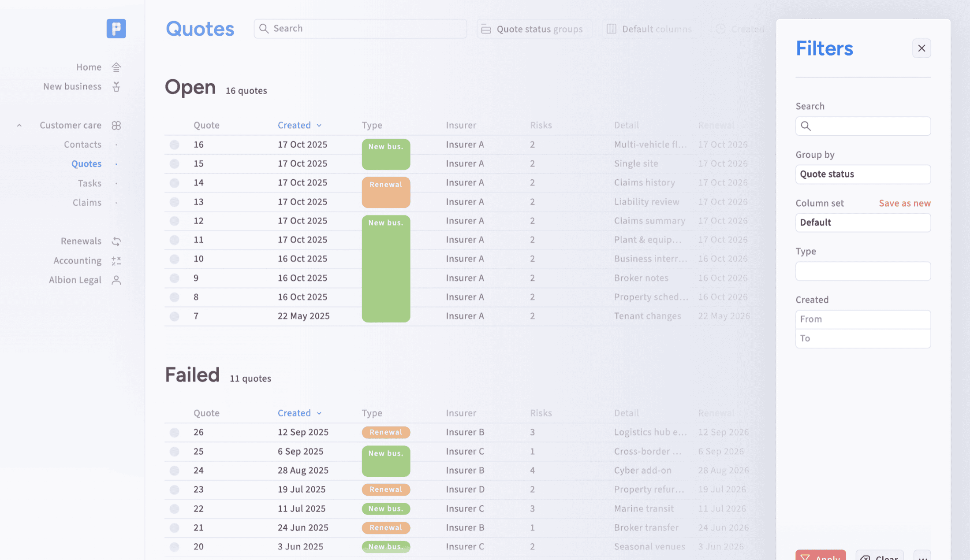Click the Quote status groups button

click(534, 29)
